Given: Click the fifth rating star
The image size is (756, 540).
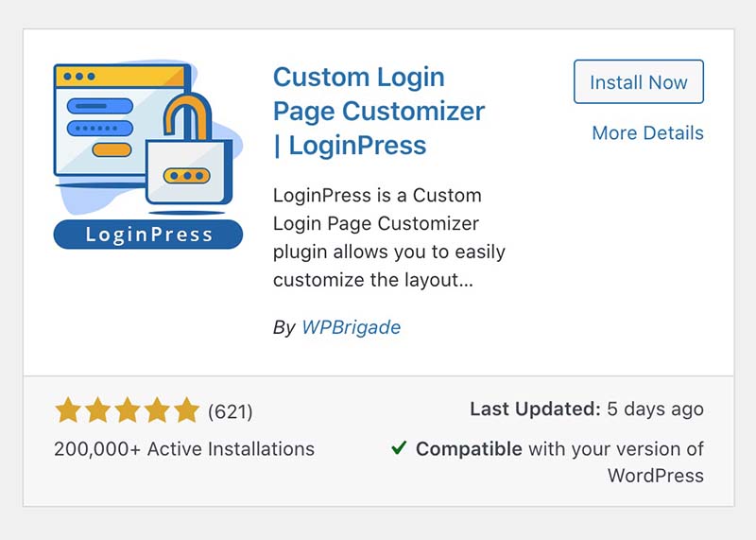Looking at the screenshot, I should click(186, 410).
